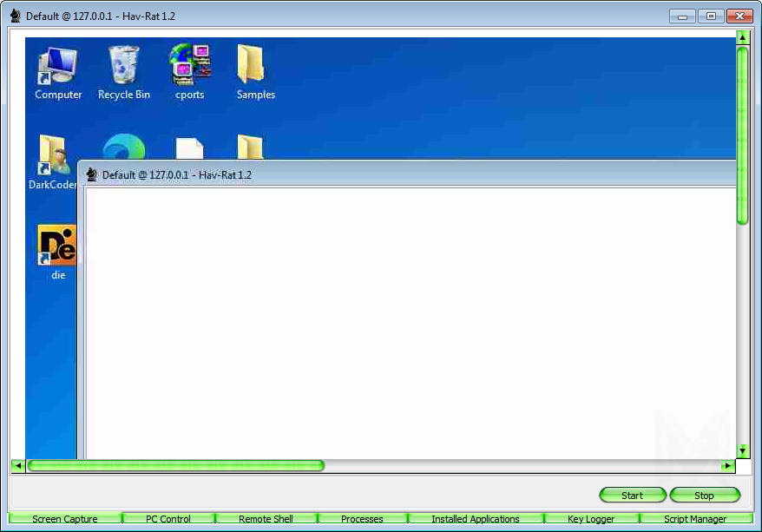
Task: Switch to the Screen Capture tab
Action: (x=65, y=519)
